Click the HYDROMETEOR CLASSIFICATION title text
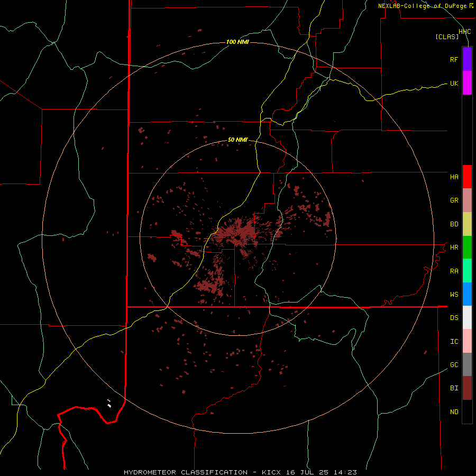The height and width of the screenshot is (476, 476). click(186, 472)
